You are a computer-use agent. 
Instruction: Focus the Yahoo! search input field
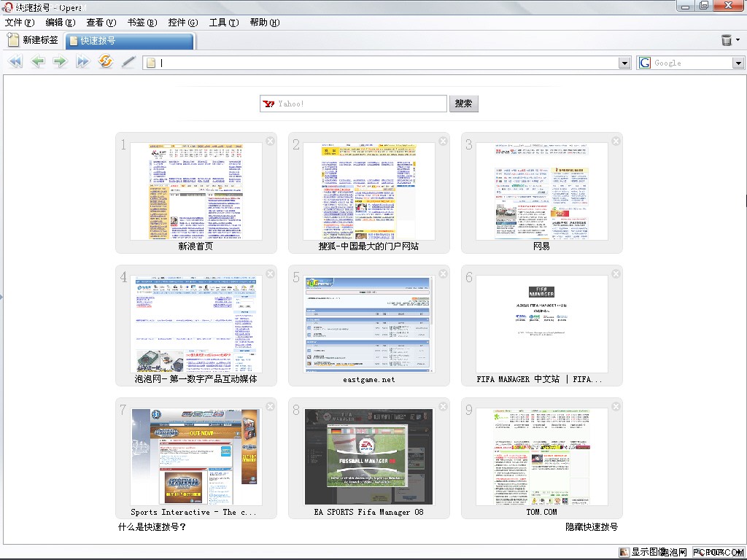coord(353,104)
